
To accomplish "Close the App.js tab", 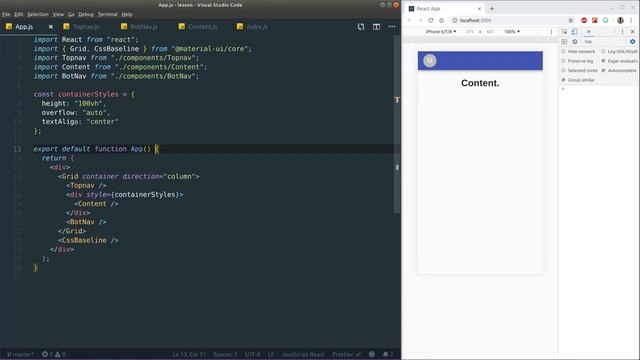I will (51, 27).
